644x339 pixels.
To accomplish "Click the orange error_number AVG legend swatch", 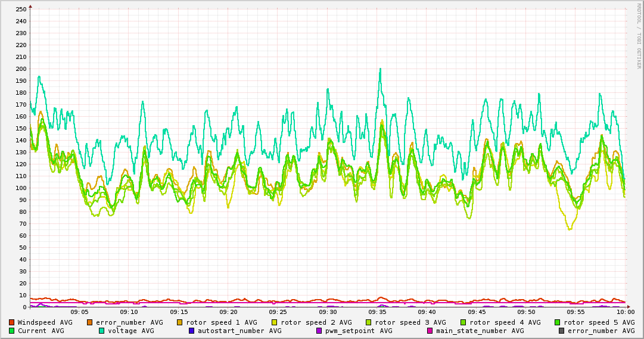I will [x=90, y=322].
